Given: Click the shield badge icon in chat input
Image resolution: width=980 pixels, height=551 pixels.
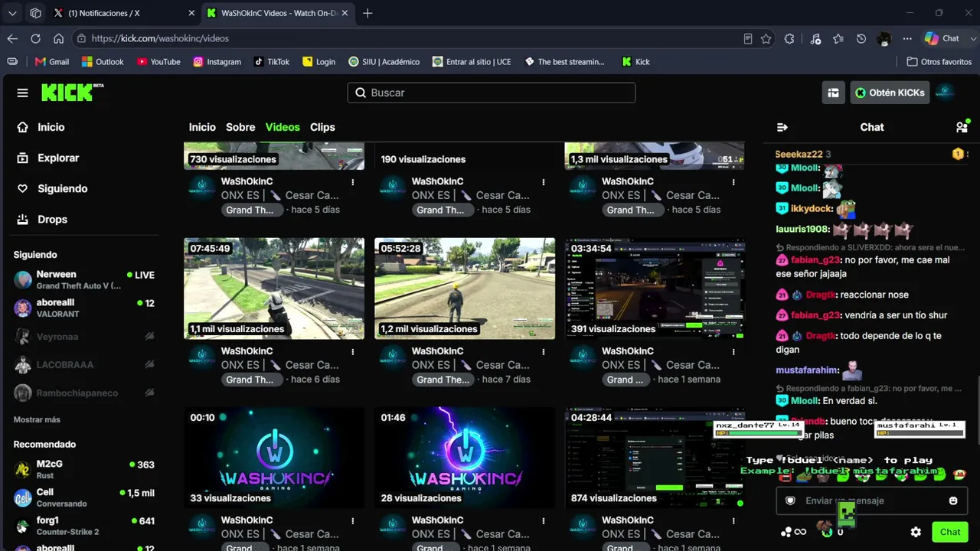Looking at the screenshot, I should pos(791,500).
